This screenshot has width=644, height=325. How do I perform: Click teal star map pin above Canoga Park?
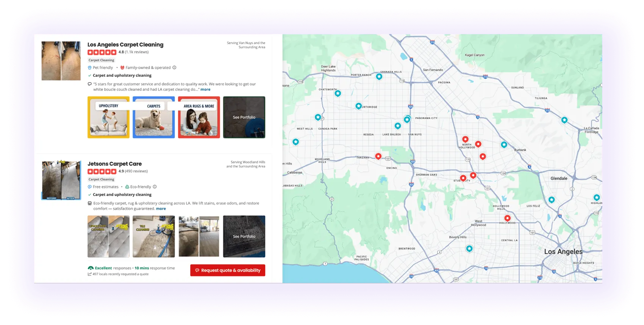(318, 117)
